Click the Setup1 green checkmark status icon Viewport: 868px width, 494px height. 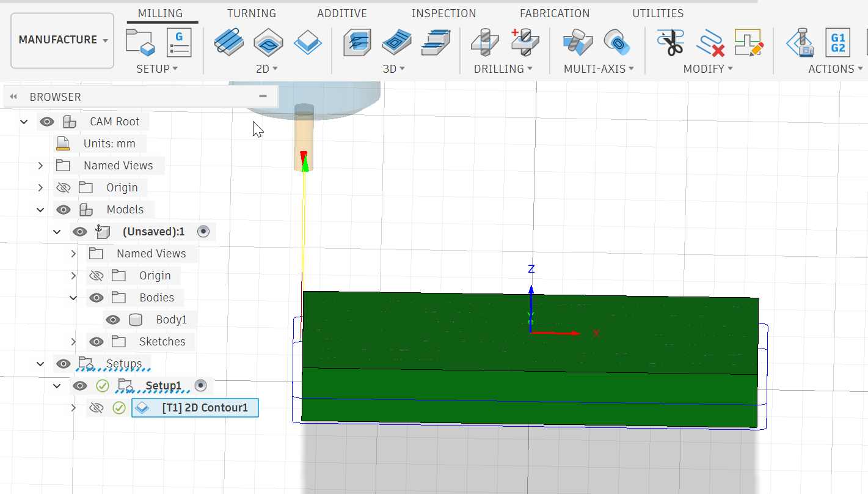tap(103, 386)
